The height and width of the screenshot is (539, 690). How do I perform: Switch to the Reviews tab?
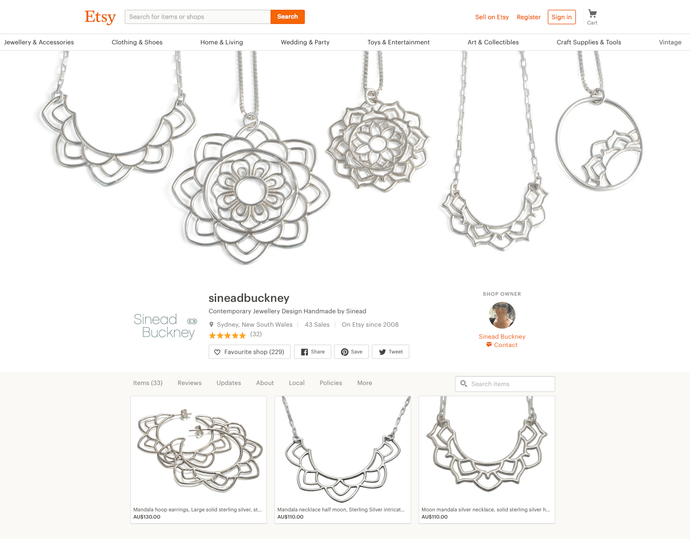click(x=190, y=383)
